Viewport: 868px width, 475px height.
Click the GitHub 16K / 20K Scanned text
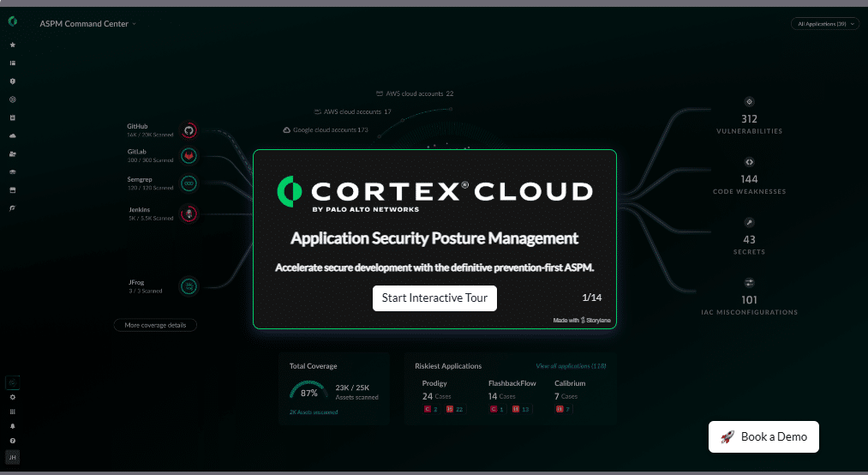(150, 135)
